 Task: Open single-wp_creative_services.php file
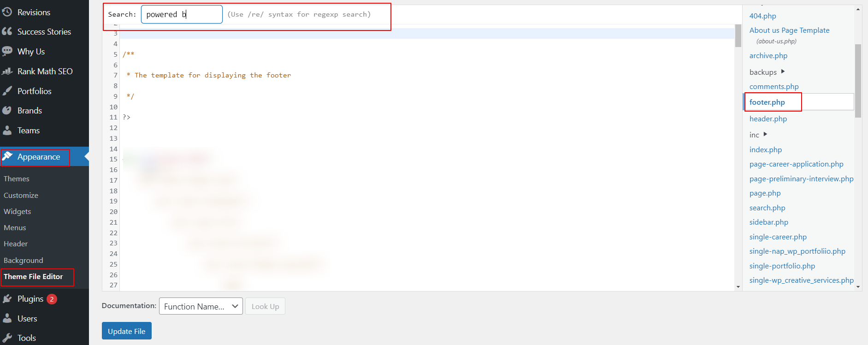tap(801, 280)
